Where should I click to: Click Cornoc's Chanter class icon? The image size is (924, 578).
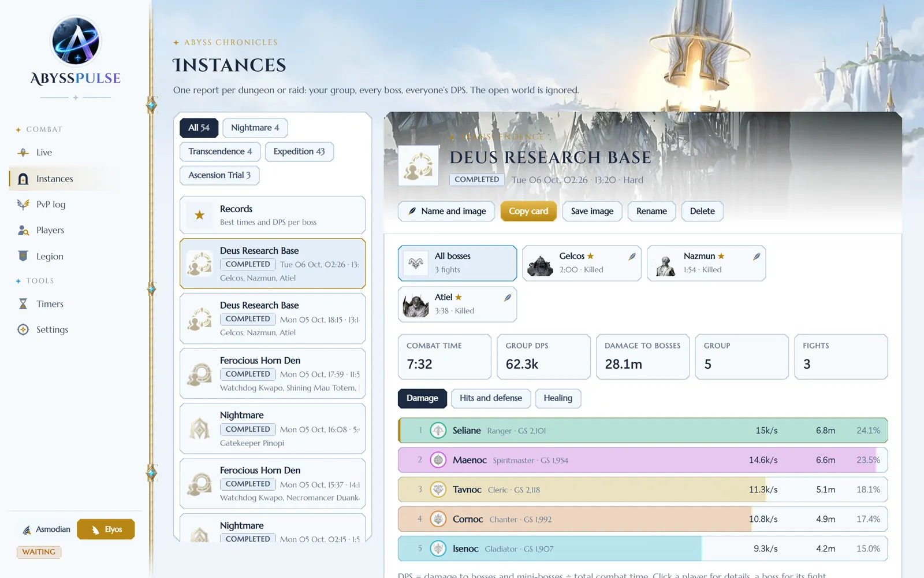(x=438, y=519)
